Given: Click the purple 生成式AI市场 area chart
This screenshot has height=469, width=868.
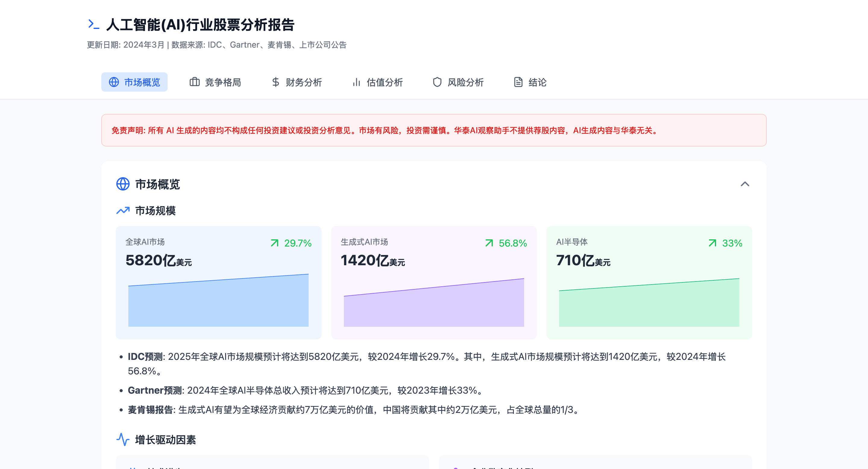Looking at the screenshot, I should point(434,307).
